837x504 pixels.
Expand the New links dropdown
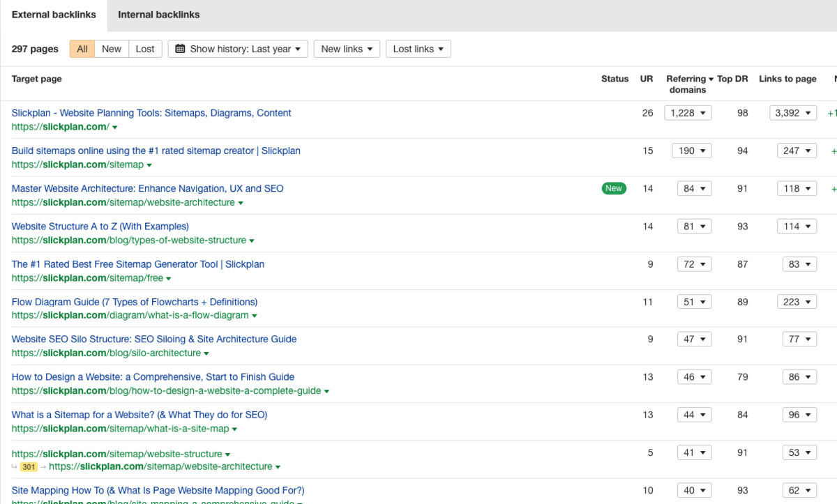pos(346,49)
